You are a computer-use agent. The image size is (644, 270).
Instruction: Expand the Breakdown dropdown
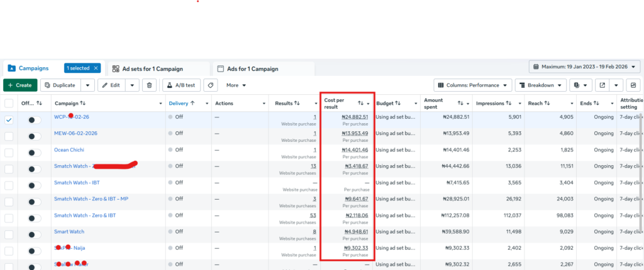(x=540, y=85)
